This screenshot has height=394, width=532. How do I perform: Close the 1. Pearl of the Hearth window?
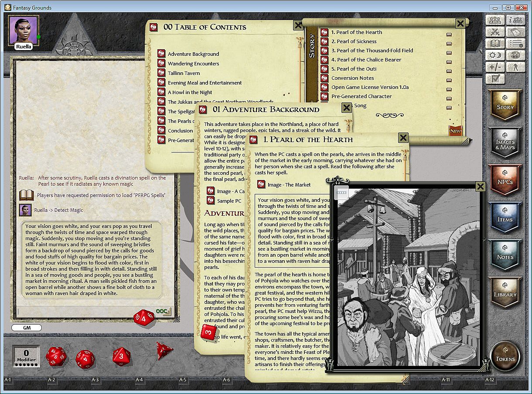pyautogui.click(x=403, y=138)
